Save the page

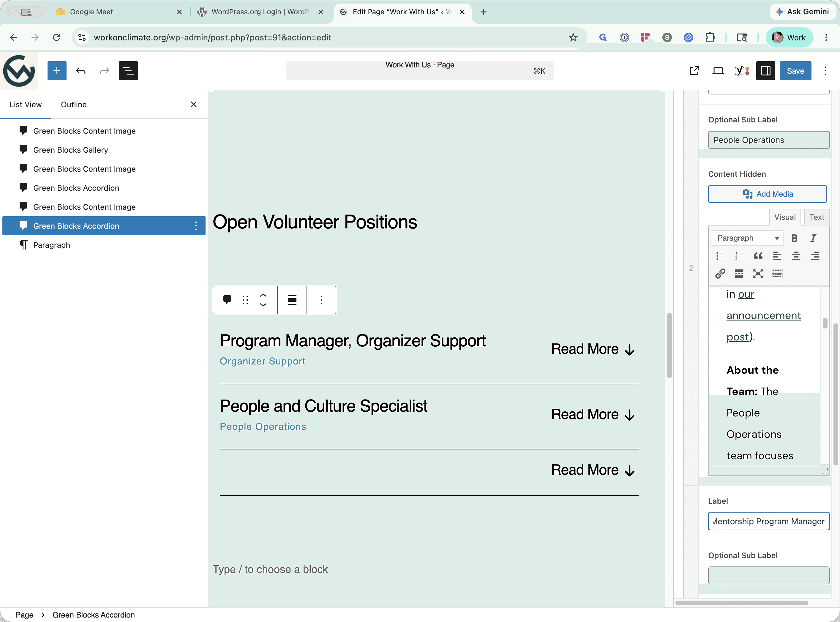795,71
